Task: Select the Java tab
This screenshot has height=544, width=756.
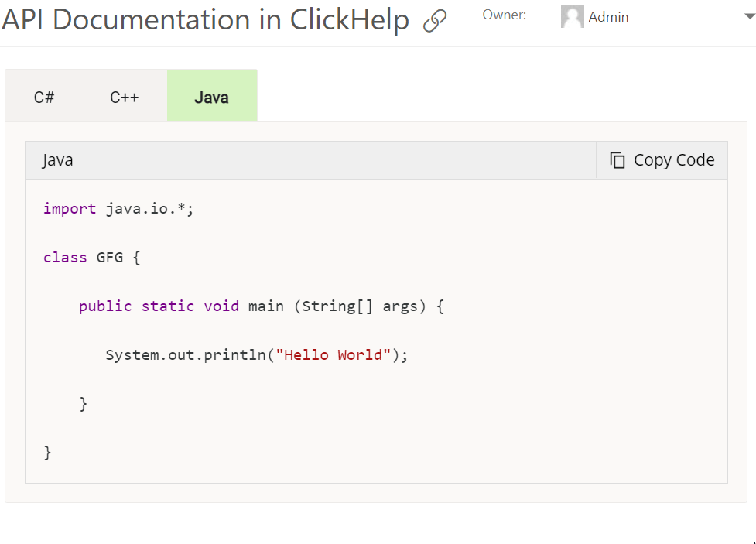Action: [211, 96]
